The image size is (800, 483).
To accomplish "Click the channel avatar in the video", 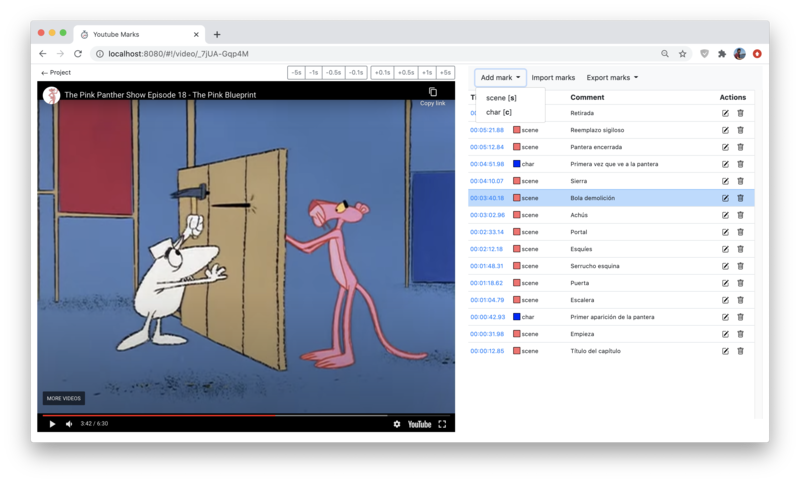I will (52, 95).
